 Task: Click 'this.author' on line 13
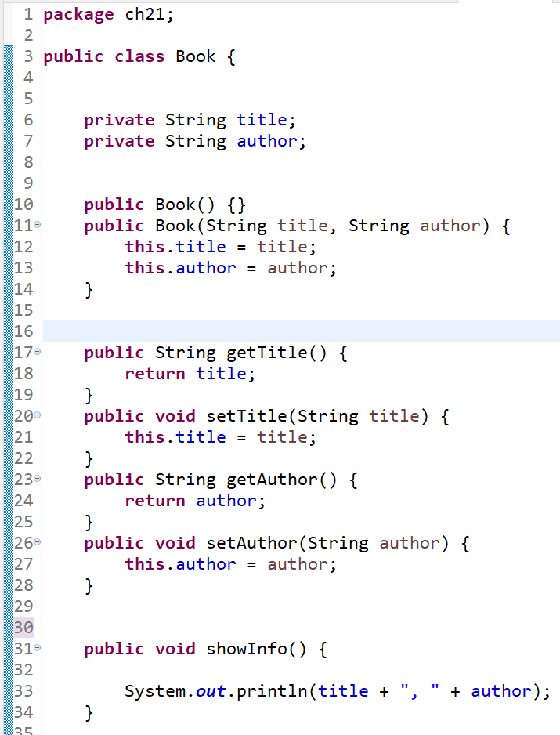tap(180, 268)
